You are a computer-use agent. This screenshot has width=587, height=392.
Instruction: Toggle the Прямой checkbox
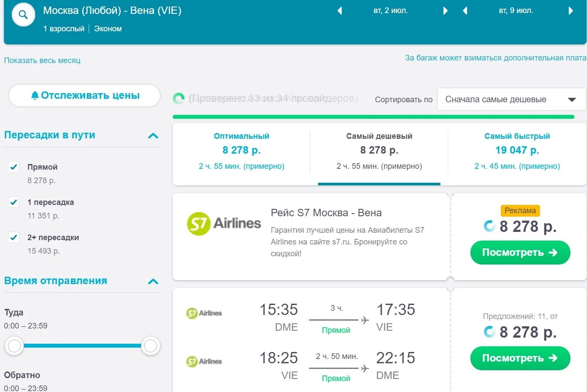coord(14,167)
